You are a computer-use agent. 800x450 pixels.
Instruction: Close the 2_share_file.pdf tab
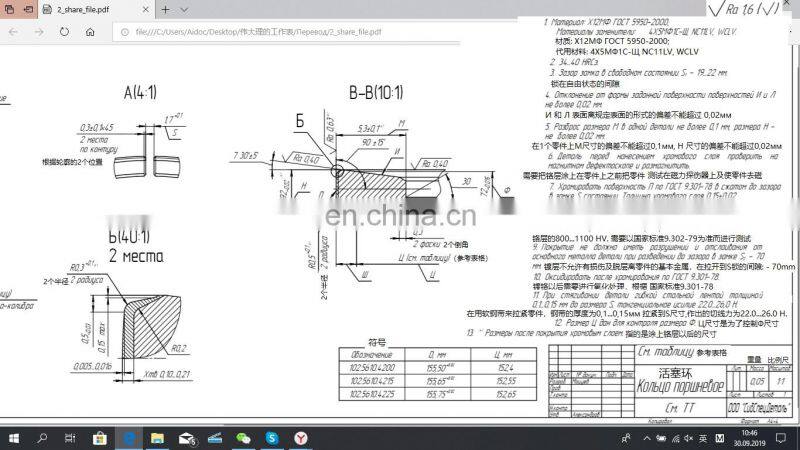pos(143,9)
